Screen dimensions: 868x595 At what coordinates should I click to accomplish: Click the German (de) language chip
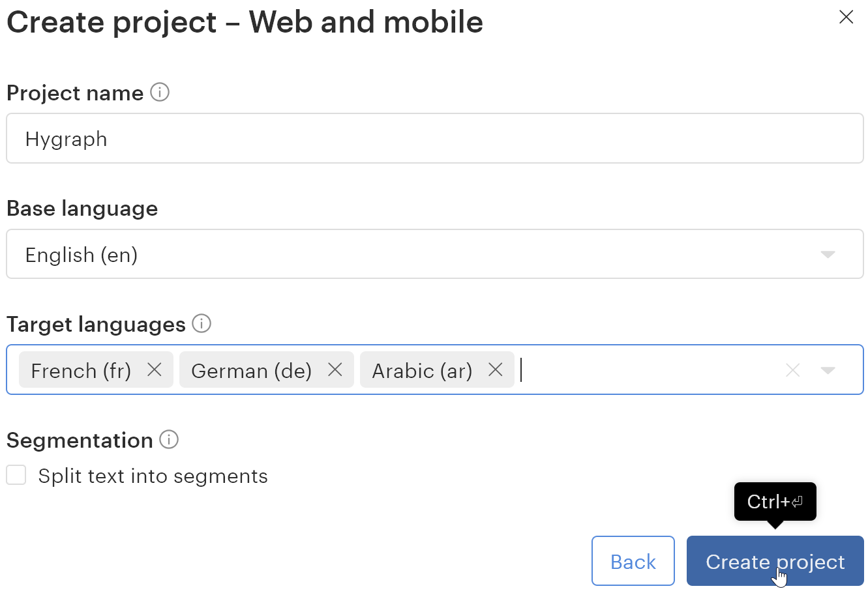coord(251,371)
